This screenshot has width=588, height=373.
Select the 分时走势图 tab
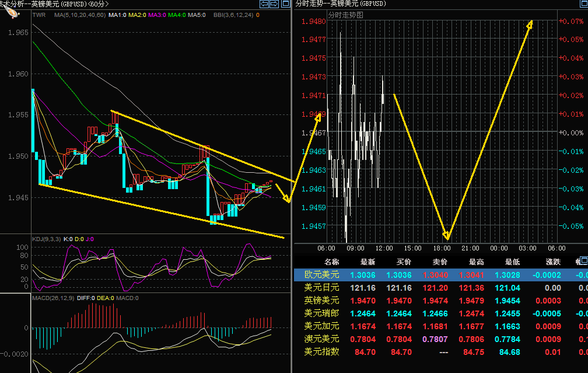click(x=345, y=15)
